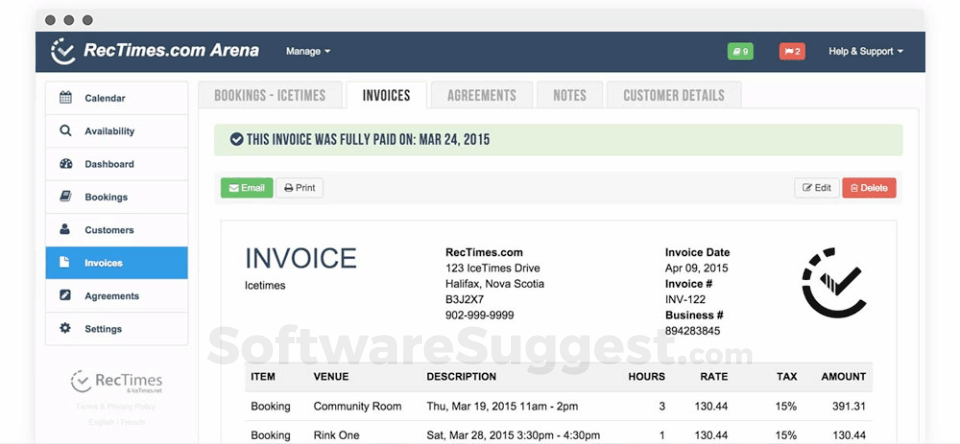Image resolution: width=960 pixels, height=444 pixels.
Task: Open Bookings in the sidebar
Action: 116,197
